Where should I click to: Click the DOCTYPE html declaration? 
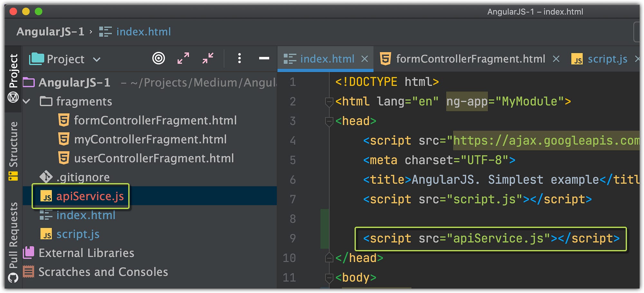[x=387, y=82]
